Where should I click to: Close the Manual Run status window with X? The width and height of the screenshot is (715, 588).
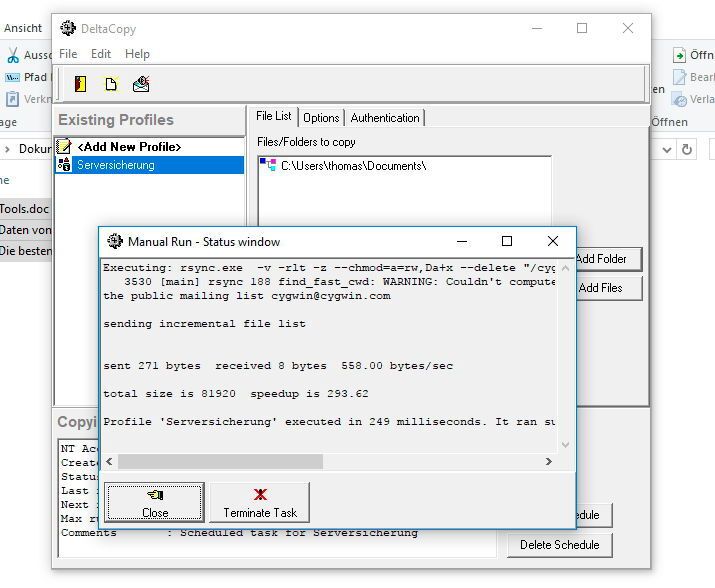coord(553,241)
